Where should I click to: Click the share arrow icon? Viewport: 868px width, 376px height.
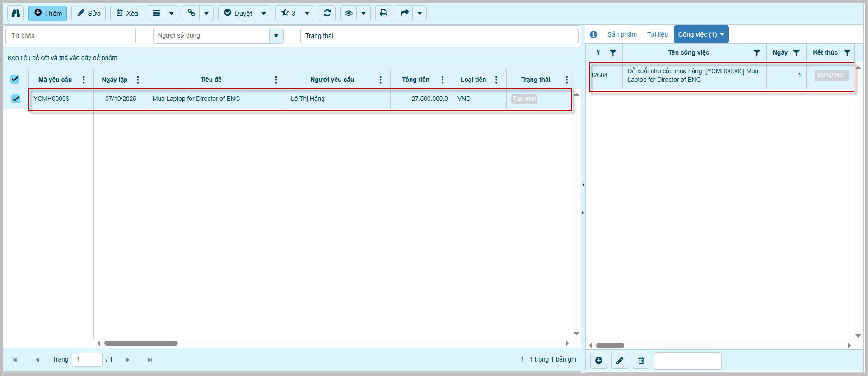click(405, 13)
